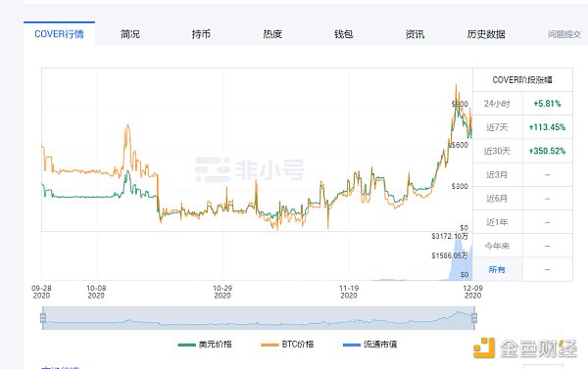Select the 24小时 period row
This screenshot has width=588, height=369.
coord(522,104)
